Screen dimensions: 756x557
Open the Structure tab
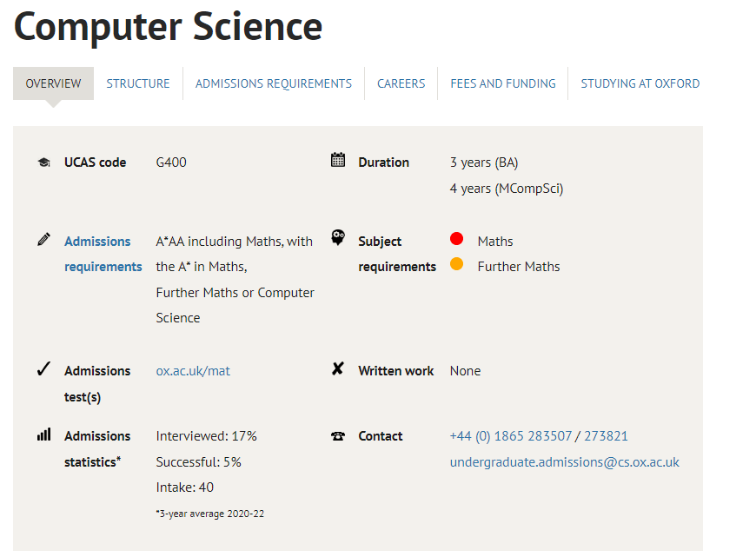click(138, 83)
